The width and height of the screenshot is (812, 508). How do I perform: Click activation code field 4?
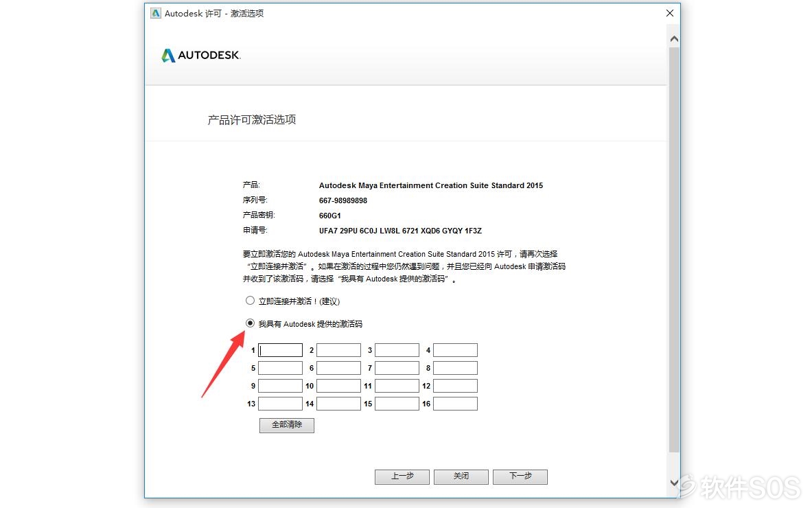pos(455,350)
